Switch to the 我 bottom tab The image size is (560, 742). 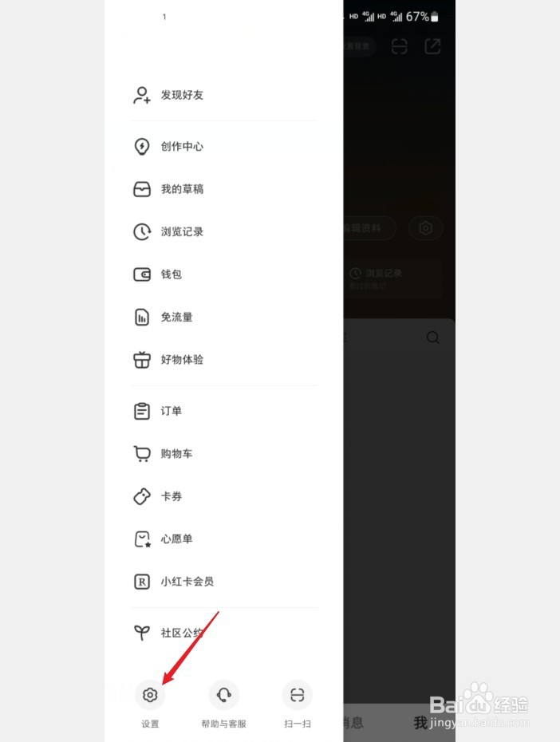[421, 723]
